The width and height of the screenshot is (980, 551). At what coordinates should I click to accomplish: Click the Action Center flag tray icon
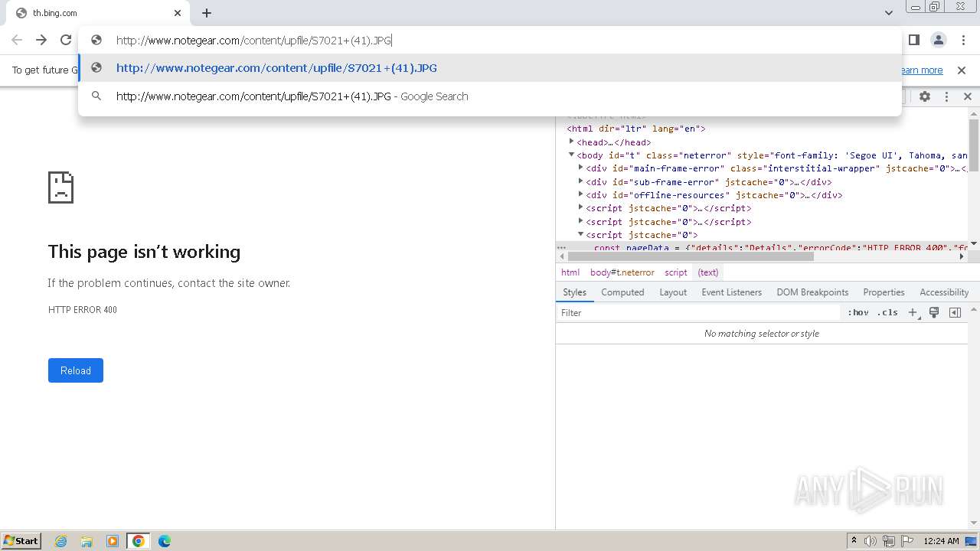[907, 541]
